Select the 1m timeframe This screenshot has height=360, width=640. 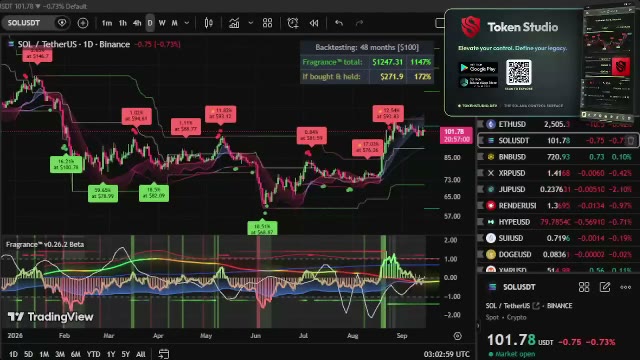[107, 23]
